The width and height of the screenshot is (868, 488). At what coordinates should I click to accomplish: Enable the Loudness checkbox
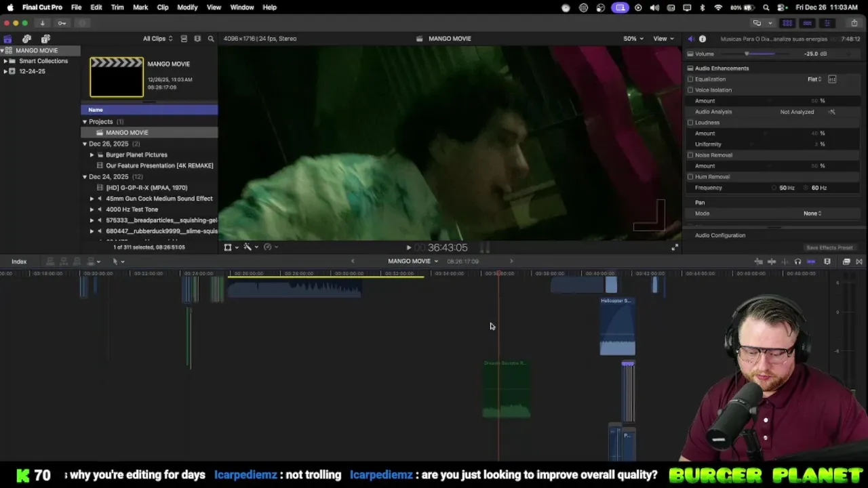[x=690, y=123]
